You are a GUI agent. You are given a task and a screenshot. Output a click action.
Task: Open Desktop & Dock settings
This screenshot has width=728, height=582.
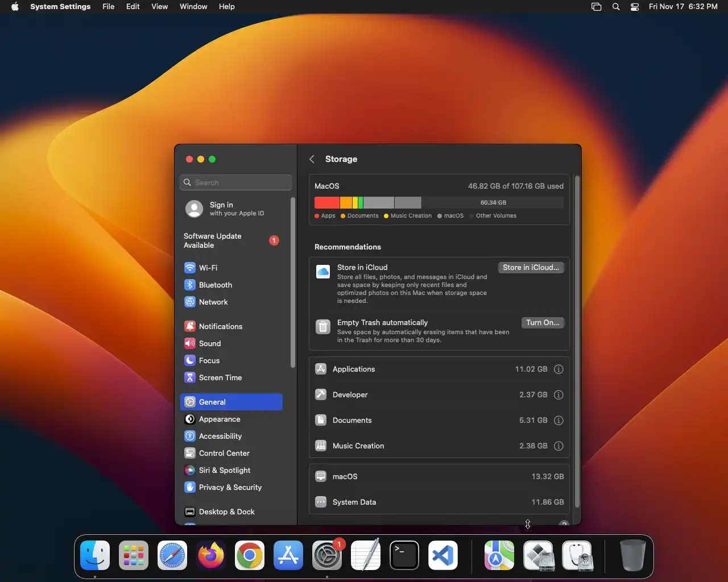point(231,512)
